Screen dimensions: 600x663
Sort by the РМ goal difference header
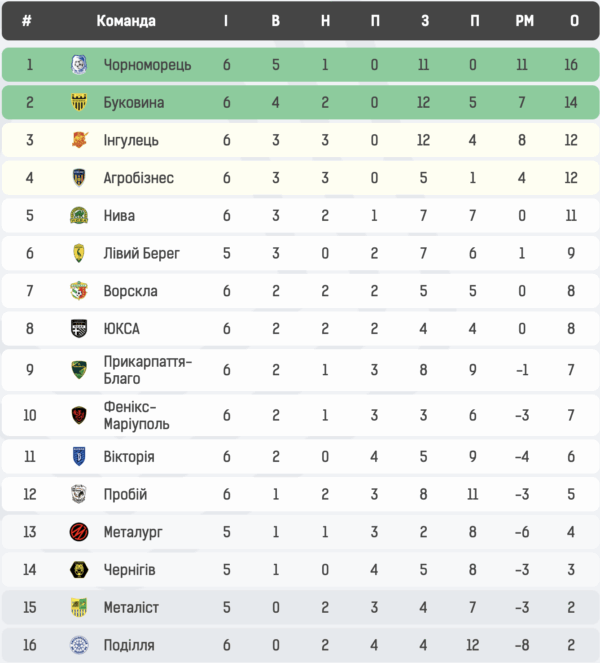tap(524, 21)
